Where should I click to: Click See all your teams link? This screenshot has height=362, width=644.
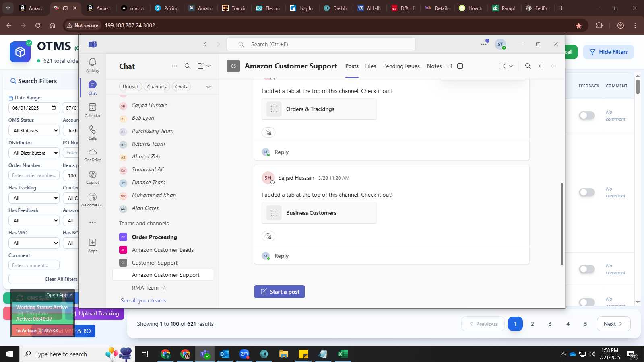click(x=143, y=300)
